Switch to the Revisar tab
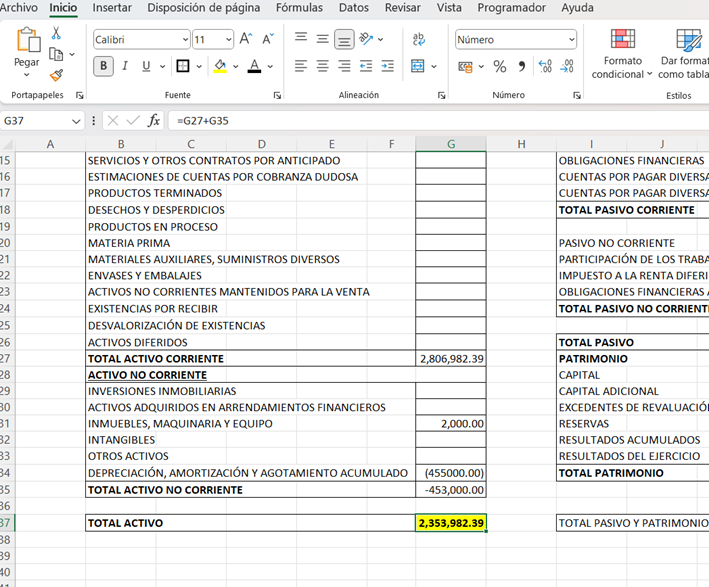Image resolution: width=709 pixels, height=587 pixels. coord(402,8)
